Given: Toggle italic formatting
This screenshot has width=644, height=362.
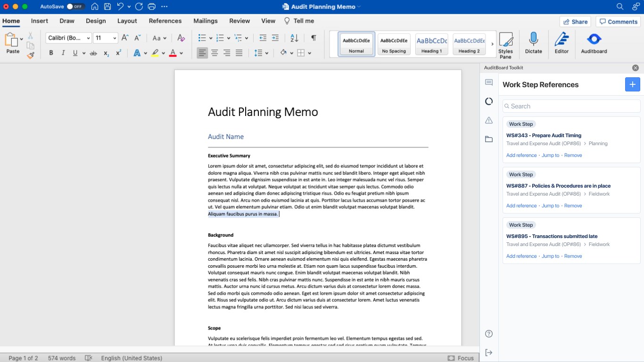Looking at the screenshot, I should (63, 53).
